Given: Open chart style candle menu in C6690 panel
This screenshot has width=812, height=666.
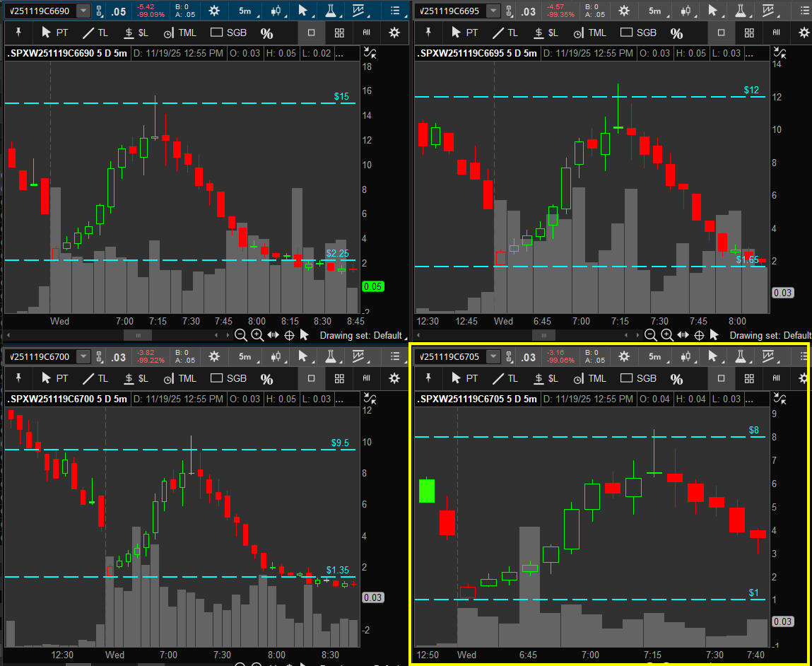Looking at the screenshot, I should [x=276, y=11].
